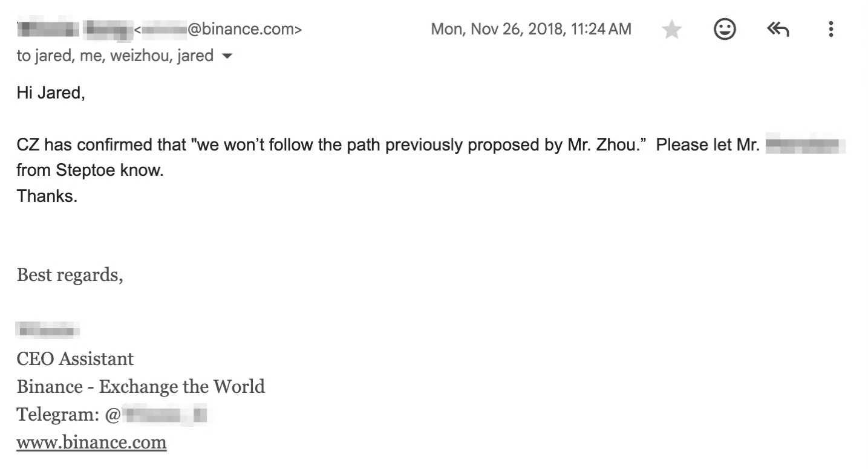
Task: Add an emoji reaction to the email
Action: tap(725, 29)
